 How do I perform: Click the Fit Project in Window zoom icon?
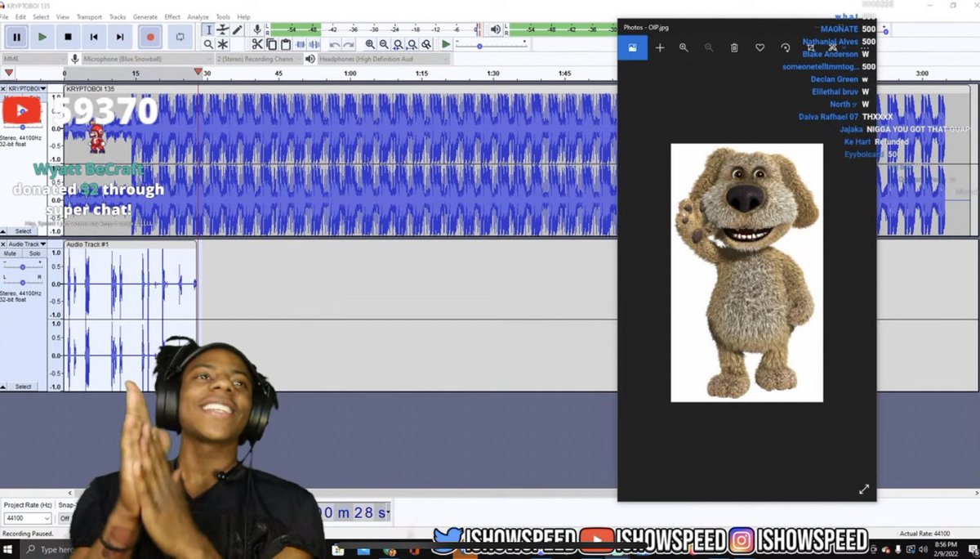(412, 43)
